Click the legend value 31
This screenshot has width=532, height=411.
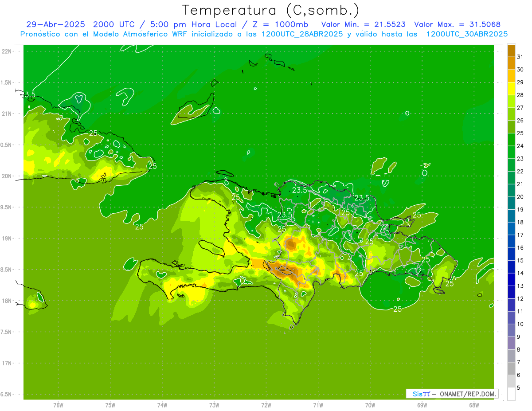click(520, 57)
